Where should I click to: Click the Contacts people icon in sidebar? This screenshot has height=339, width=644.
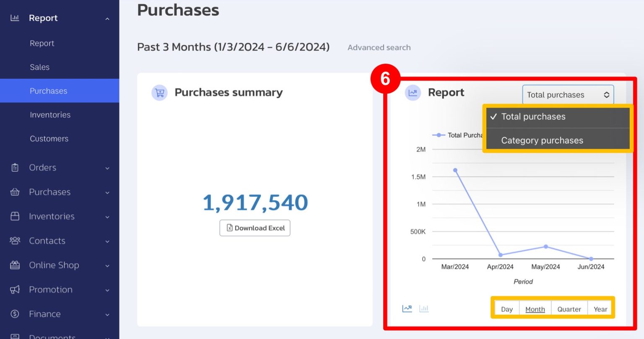(15, 241)
